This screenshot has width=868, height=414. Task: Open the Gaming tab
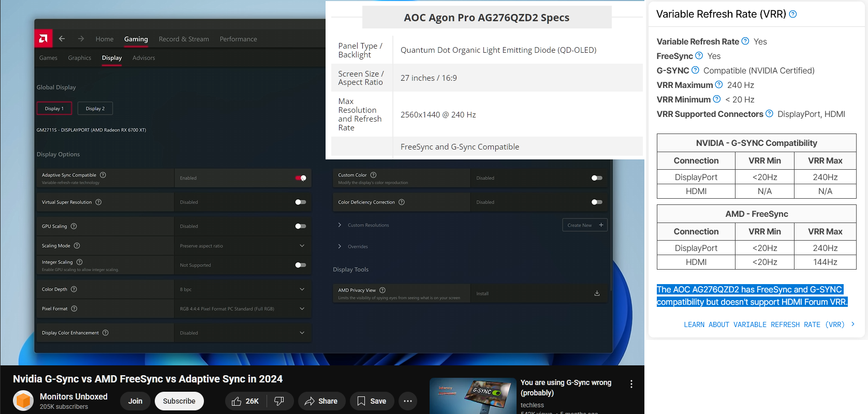point(136,39)
